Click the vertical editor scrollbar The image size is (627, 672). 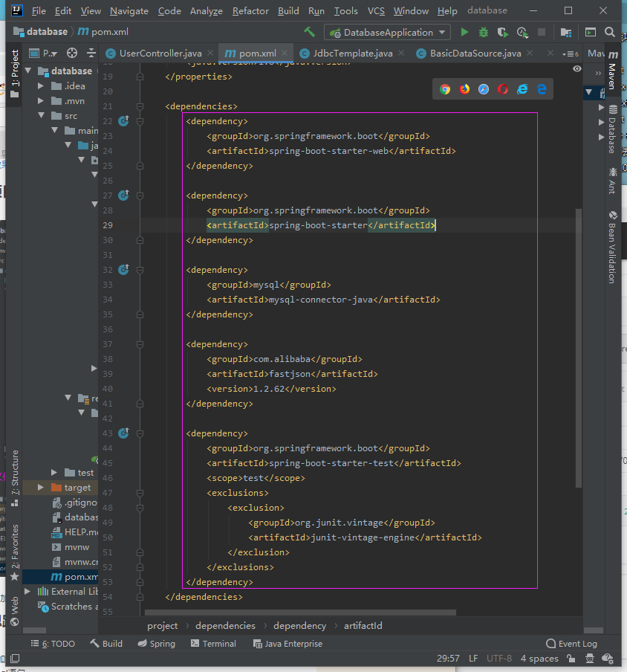[x=579, y=348]
